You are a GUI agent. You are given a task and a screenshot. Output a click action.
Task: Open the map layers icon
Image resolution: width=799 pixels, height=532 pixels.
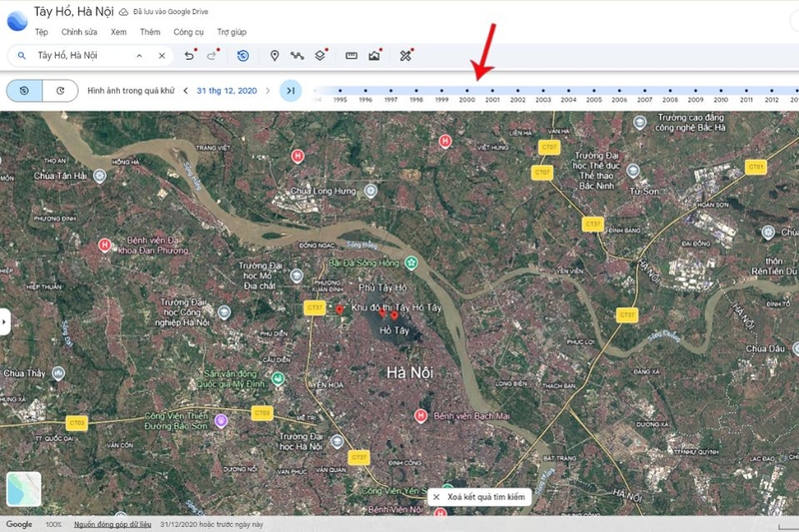point(320,56)
